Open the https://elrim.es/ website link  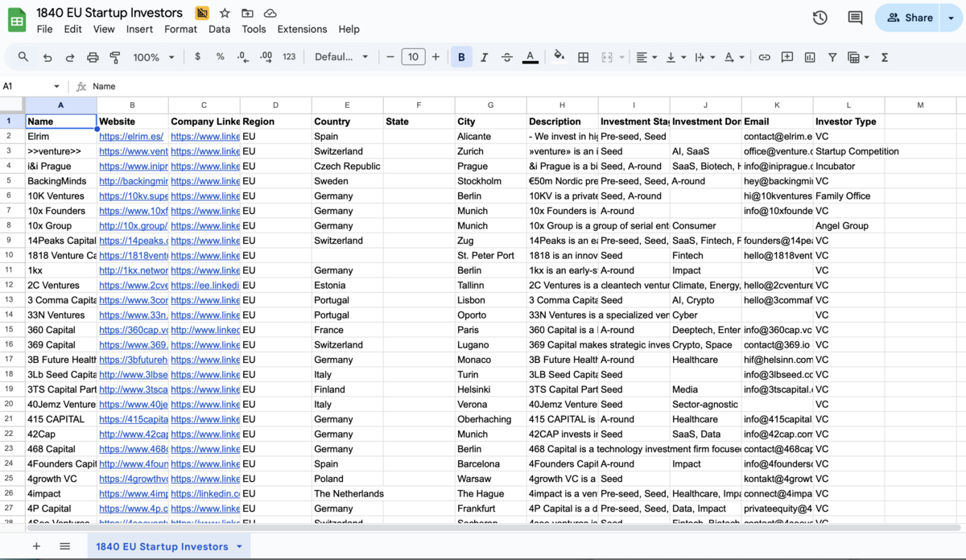point(131,137)
